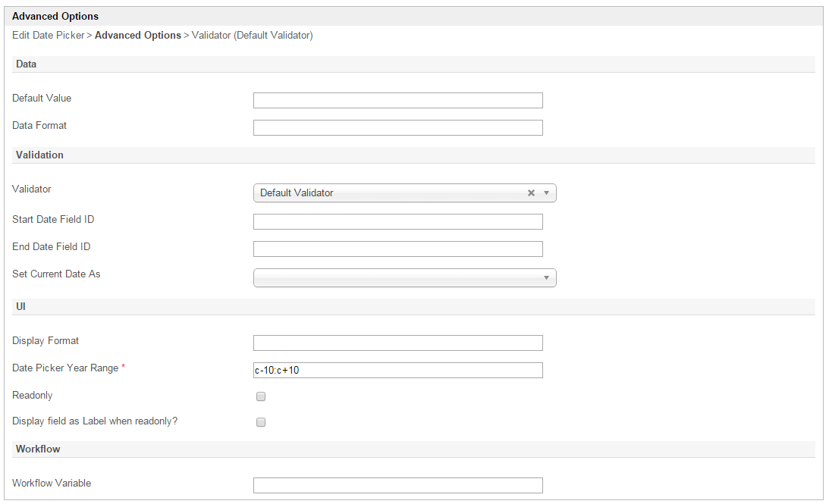This screenshot has width=829, height=504.
Task: Expand the Set Current Date As dropdown
Action: click(546, 278)
